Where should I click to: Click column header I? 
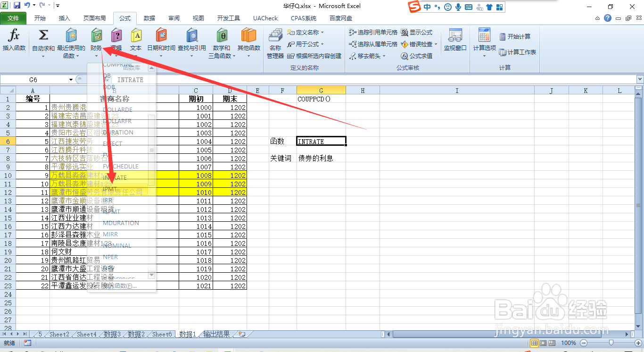tap(457, 90)
